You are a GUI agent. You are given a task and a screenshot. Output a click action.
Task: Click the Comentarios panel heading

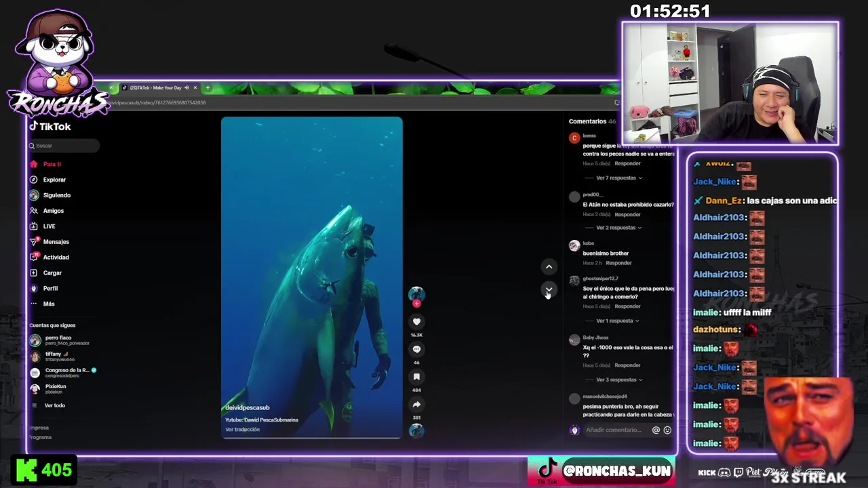[587, 121]
